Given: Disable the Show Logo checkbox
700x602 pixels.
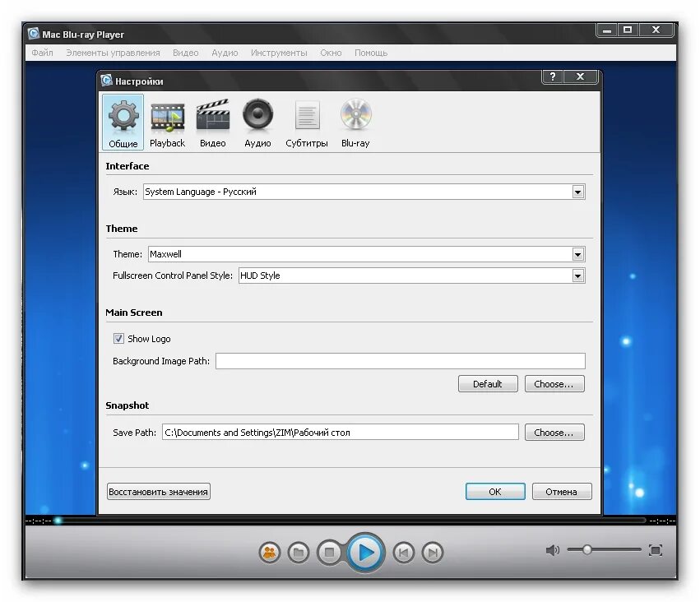Looking at the screenshot, I should coord(119,338).
